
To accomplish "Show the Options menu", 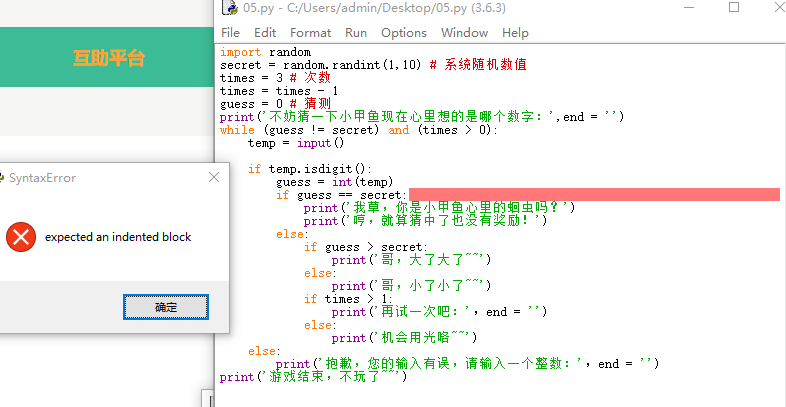I will [x=403, y=32].
